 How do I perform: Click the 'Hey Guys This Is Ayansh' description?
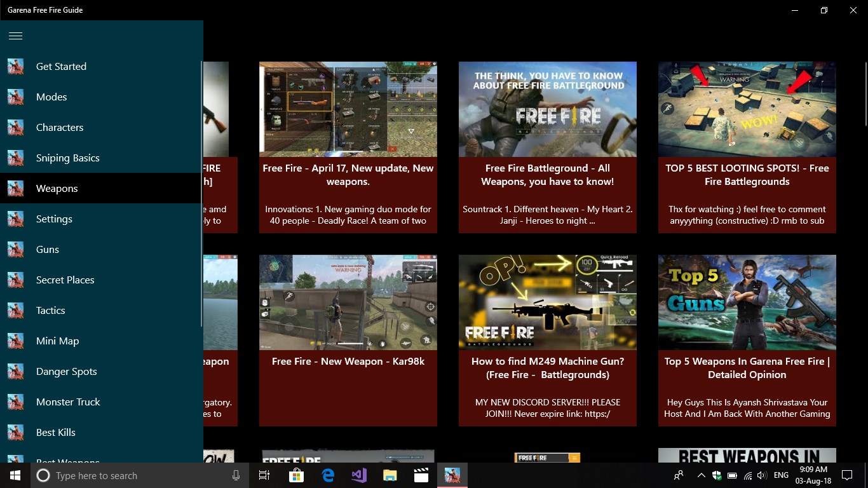pos(747,408)
